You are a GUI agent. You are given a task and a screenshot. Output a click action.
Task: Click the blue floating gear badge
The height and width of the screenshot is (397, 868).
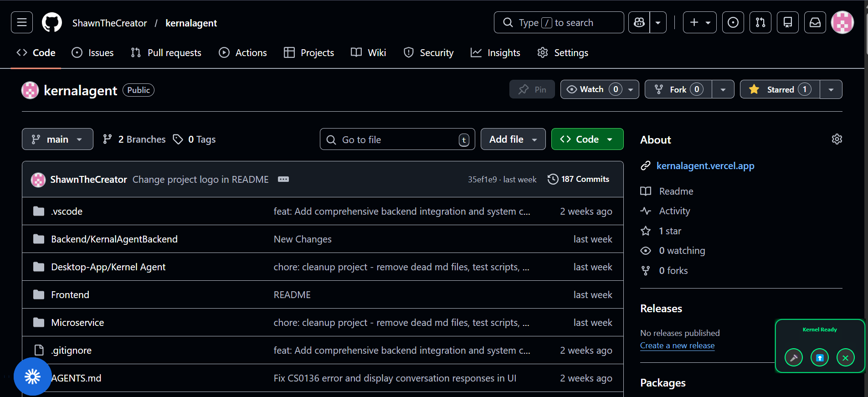point(33,376)
